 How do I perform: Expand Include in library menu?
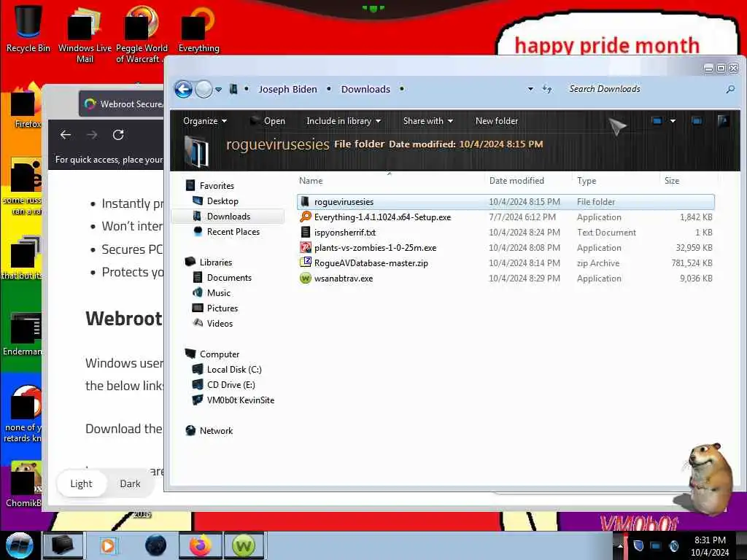pyautogui.click(x=344, y=121)
